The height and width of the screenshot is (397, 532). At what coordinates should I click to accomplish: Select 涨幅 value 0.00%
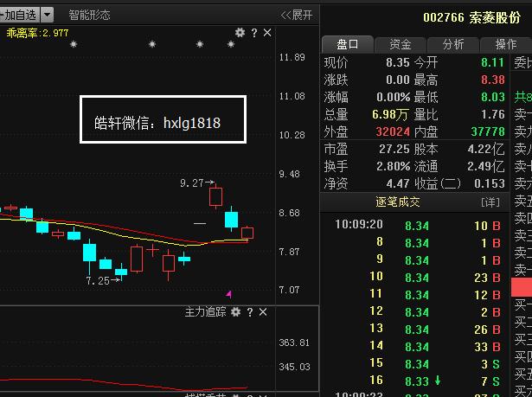(394, 98)
